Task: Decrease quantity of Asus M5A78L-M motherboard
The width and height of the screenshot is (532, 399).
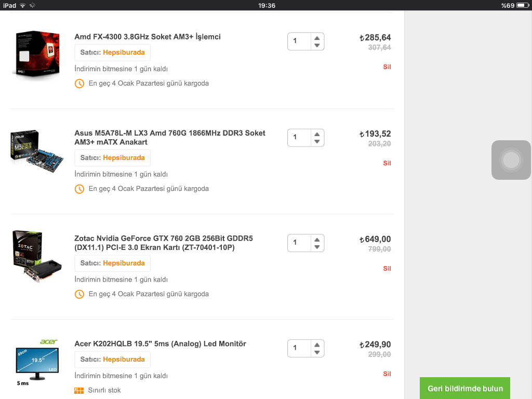Action: click(317, 142)
